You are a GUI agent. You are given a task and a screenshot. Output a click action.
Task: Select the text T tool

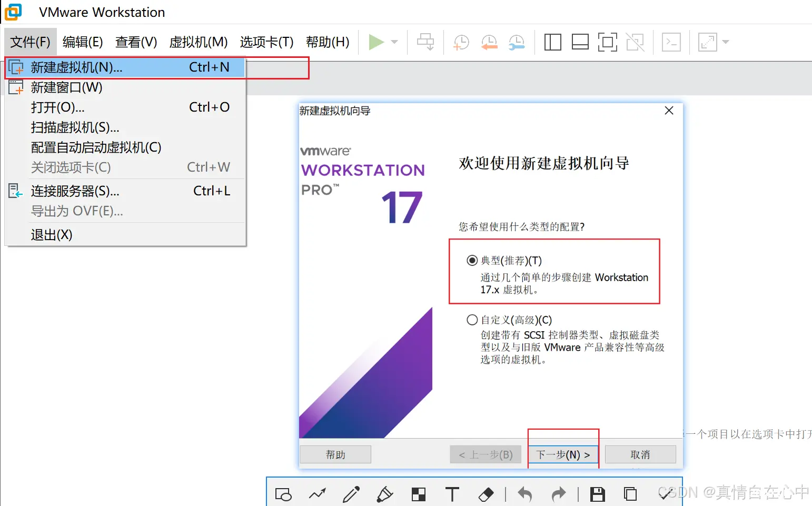pos(452,494)
